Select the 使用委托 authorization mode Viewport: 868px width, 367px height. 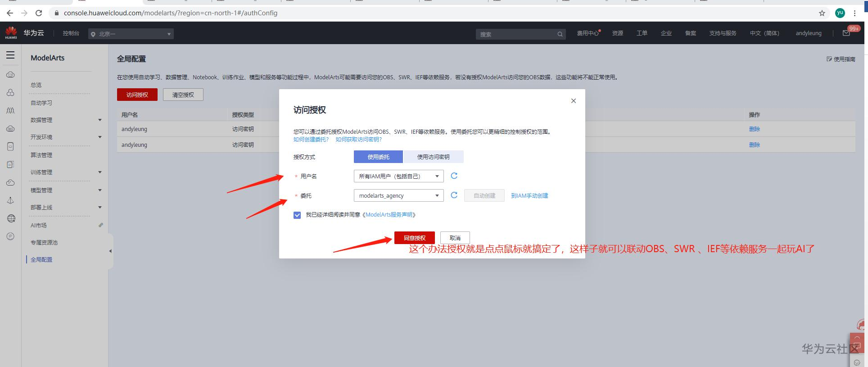pyautogui.click(x=378, y=157)
